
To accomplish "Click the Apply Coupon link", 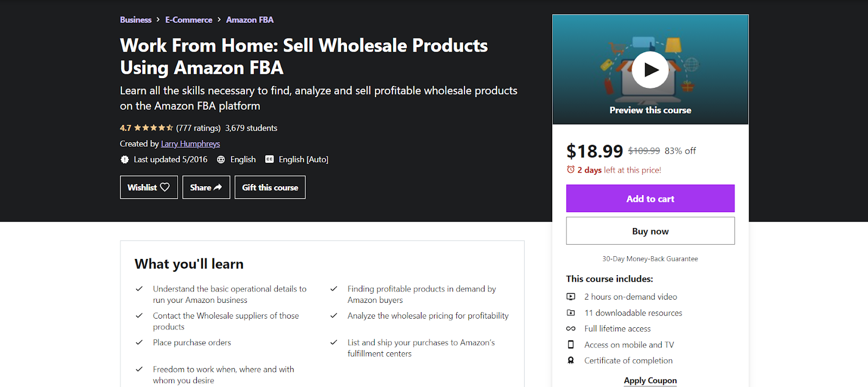I will tap(650, 380).
